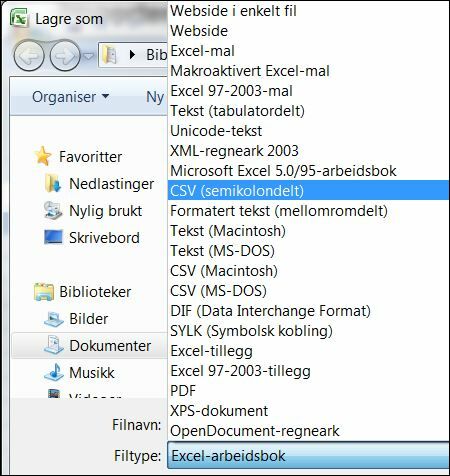450x476 pixels.
Task: Click the Favoritter star icon
Action: click(x=43, y=156)
